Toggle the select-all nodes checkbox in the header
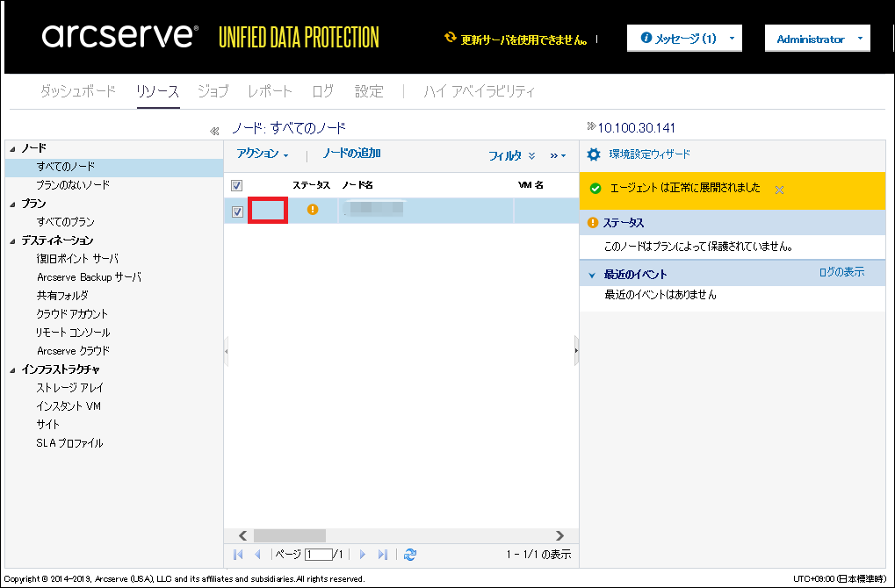Viewport: 895px width, 588px height. pos(236,185)
